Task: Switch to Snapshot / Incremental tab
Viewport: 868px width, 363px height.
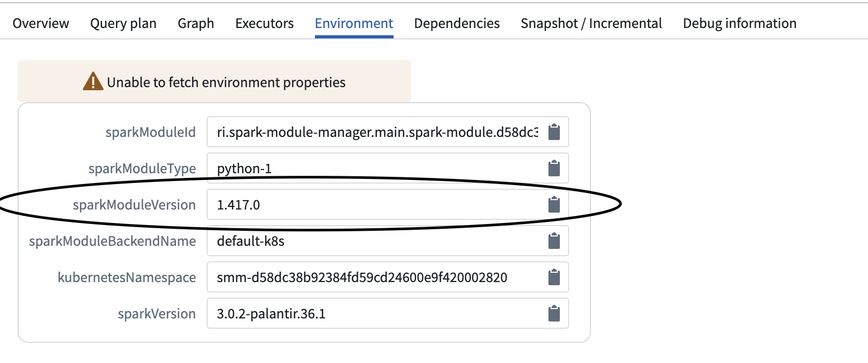Action: 591,23
